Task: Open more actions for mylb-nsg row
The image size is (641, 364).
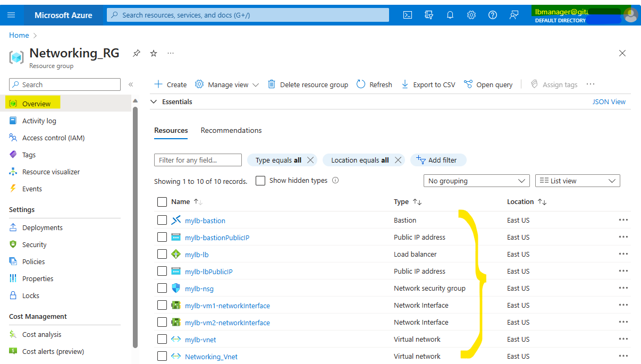Action: pos(623,288)
